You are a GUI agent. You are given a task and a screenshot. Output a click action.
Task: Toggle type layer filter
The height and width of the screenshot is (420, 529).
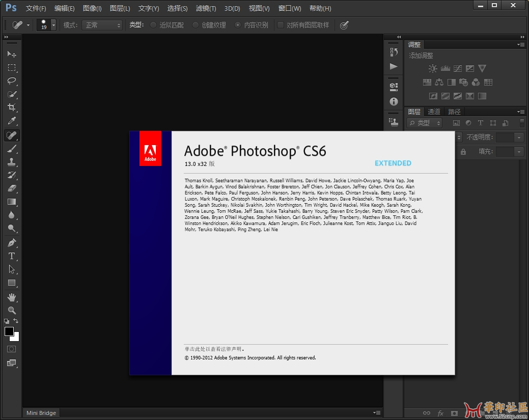[481, 123]
